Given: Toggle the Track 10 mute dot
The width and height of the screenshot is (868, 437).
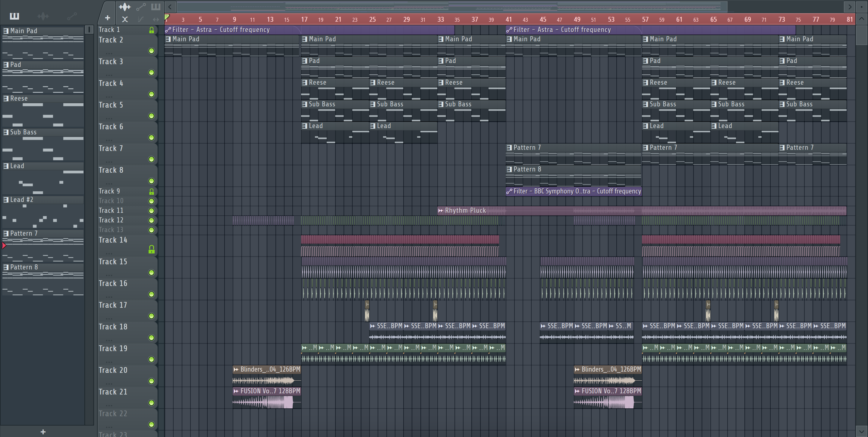Looking at the screenshot, I should pyautogui.click(x=152, y=201).
